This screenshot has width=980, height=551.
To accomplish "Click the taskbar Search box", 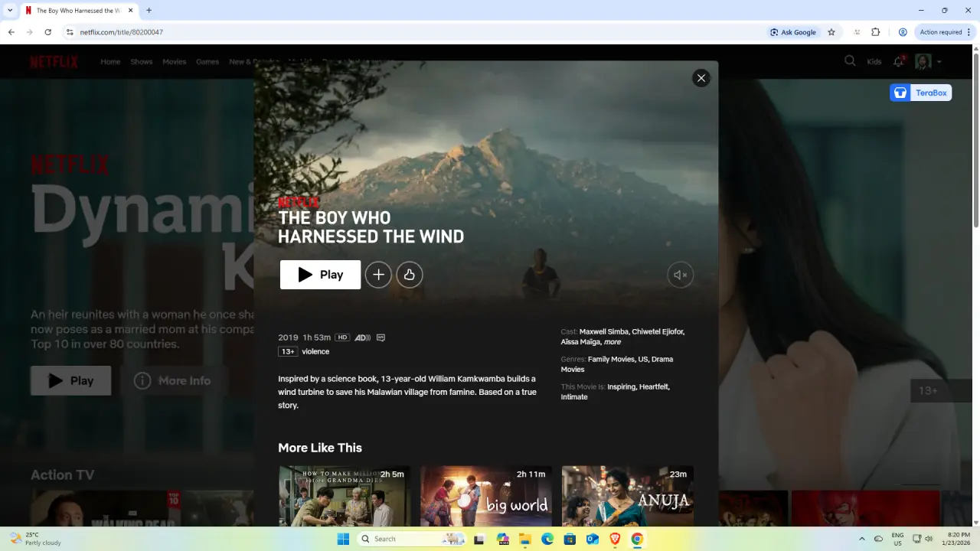I will tap(413, 539).
